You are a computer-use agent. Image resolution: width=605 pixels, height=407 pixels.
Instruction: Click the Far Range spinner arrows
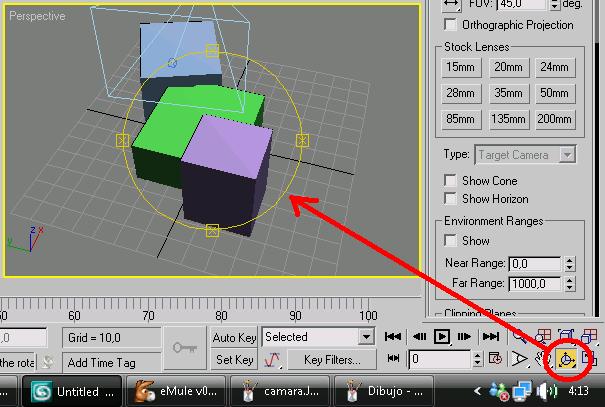click(x=570, y=284)
